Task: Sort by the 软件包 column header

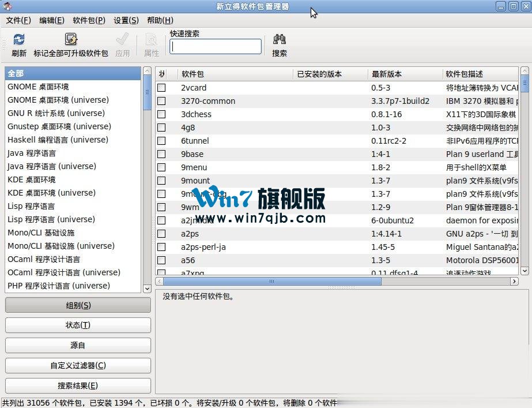Action: [x=235, y=74]
